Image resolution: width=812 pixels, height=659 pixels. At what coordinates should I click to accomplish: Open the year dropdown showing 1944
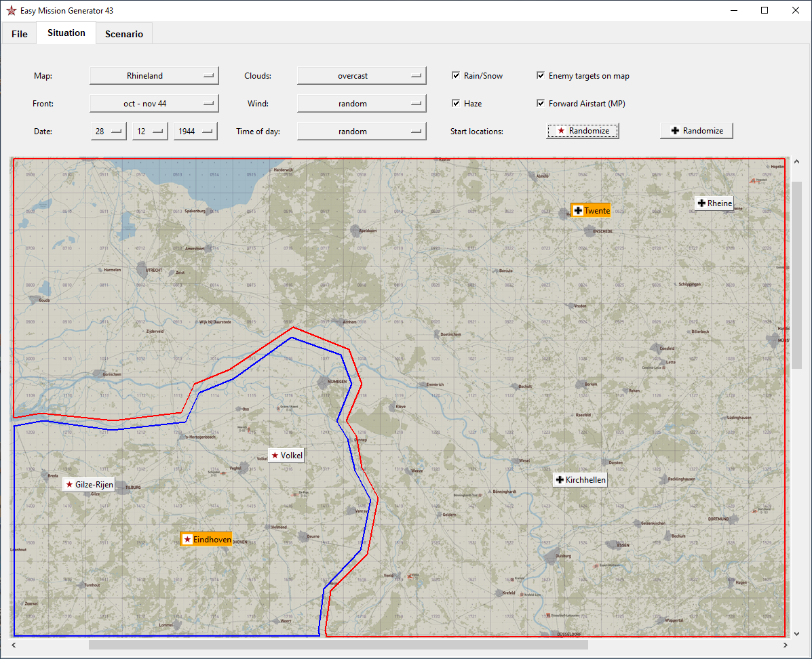coord(195,132)
